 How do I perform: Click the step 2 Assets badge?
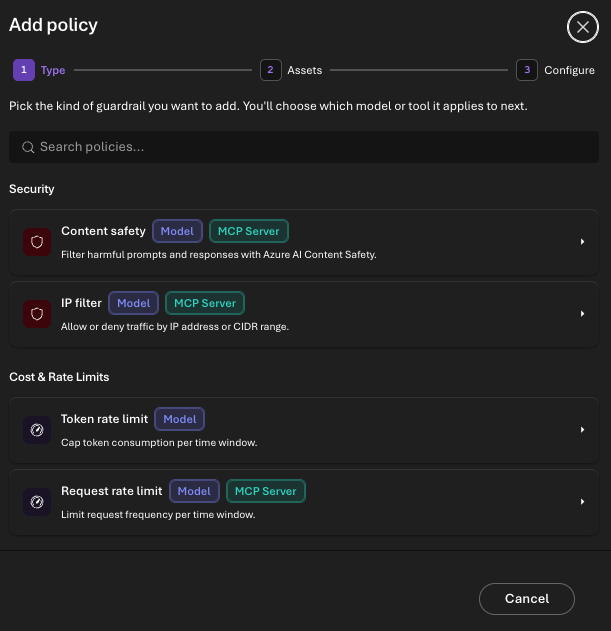click(270, 70)
